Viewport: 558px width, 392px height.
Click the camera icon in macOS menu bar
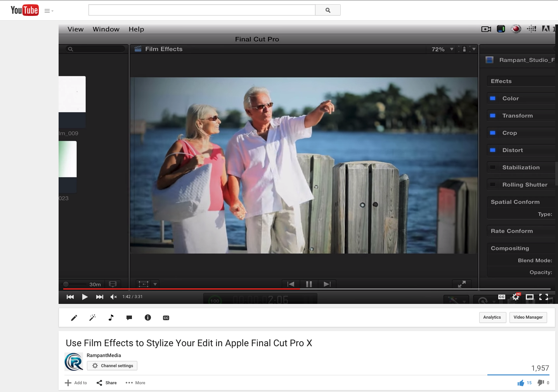pos(486,29)
